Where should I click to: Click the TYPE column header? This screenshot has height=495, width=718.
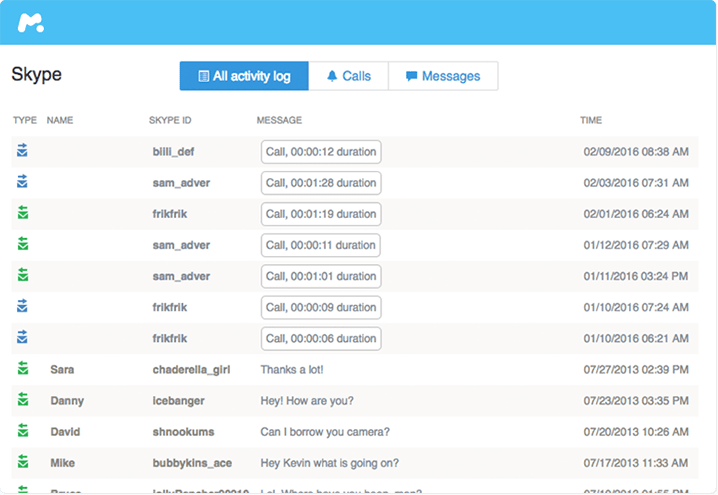click(25, 120)
